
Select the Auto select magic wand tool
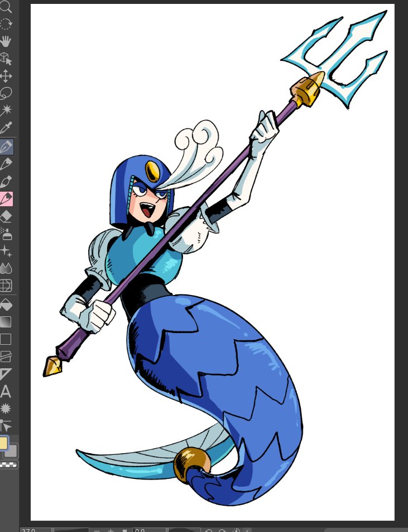(x=6, y=110)
